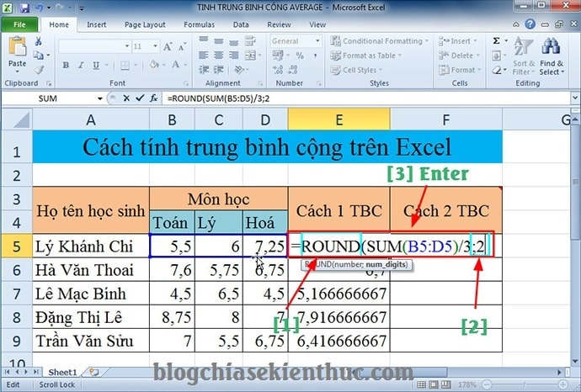The width and height of the screenshot is (581, 392).
Task: Click the Name Box showing SUM
Action: [x=47, y=98]
